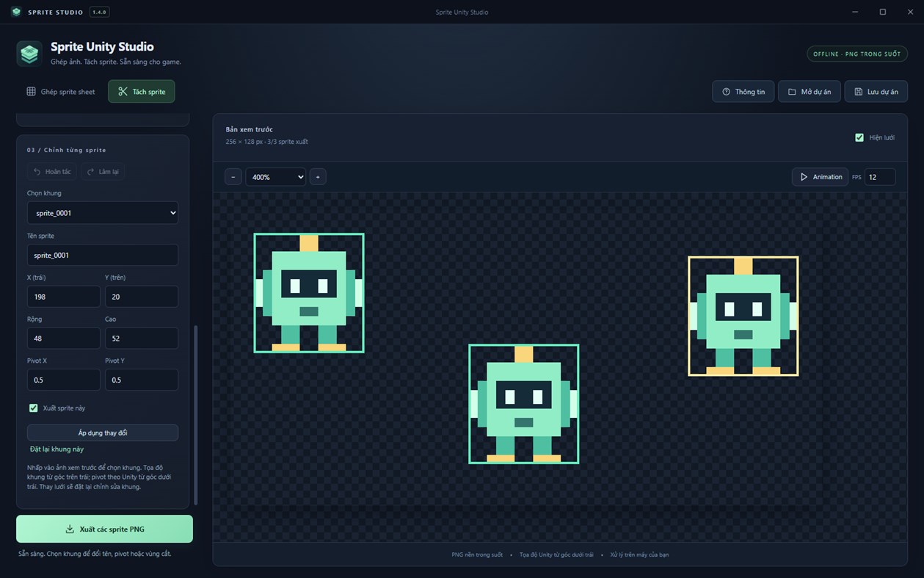924x578 pixels.
Task: Play the sprite Animation
Action: pos(821,177)
